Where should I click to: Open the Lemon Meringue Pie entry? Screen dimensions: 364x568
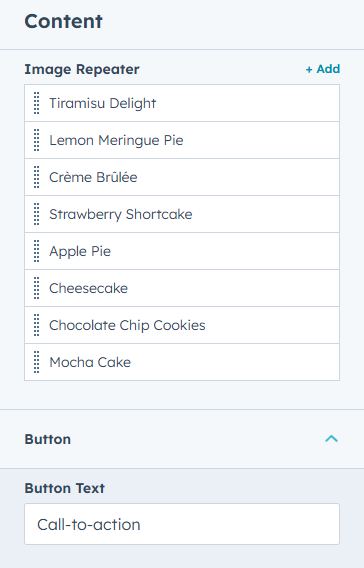[x=182, y=140]
